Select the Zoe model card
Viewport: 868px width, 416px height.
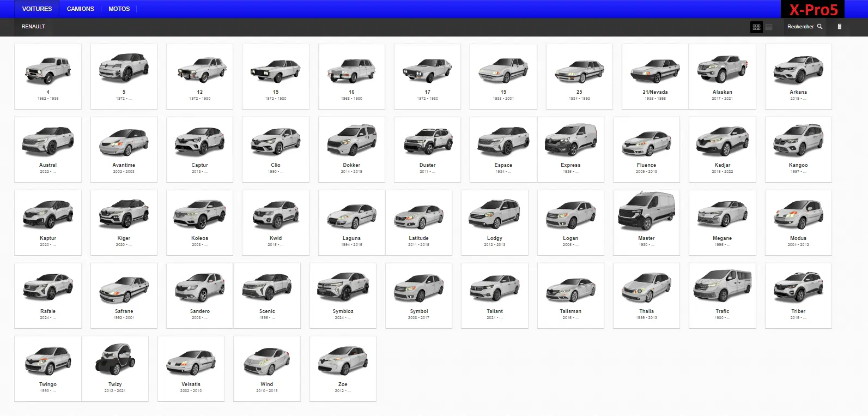343,369
